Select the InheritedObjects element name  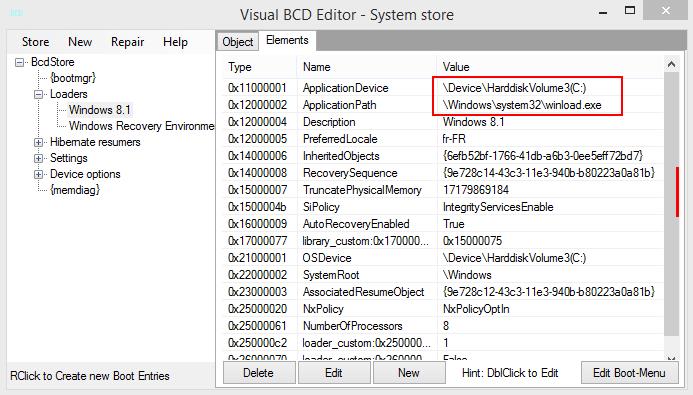(341, 156)
